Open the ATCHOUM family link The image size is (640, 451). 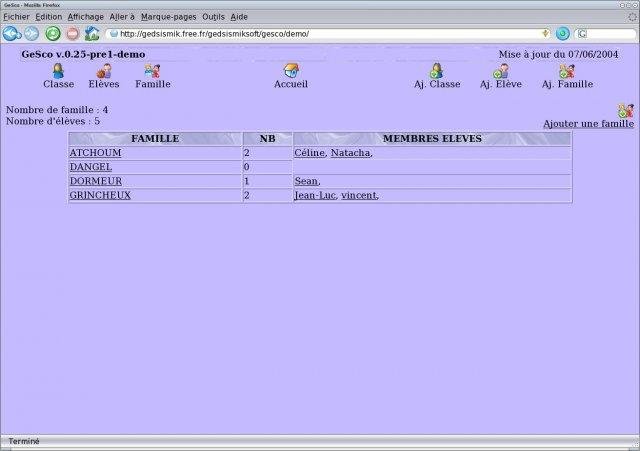pyautogui.click(x=96, y=153)
